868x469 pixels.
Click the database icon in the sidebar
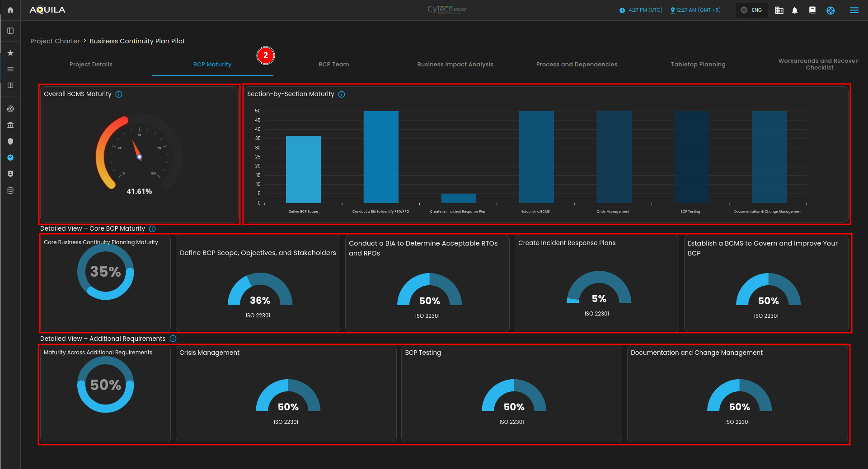10,190
